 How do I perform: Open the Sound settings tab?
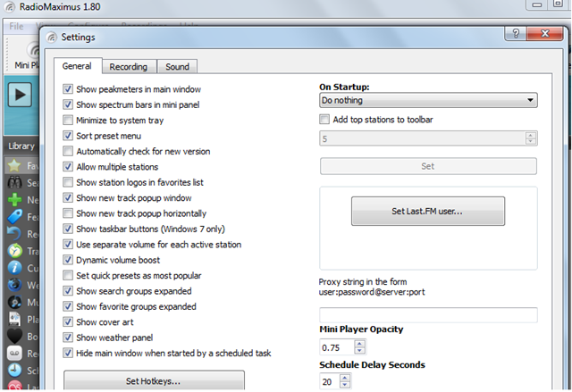click(x=177, y=66)
